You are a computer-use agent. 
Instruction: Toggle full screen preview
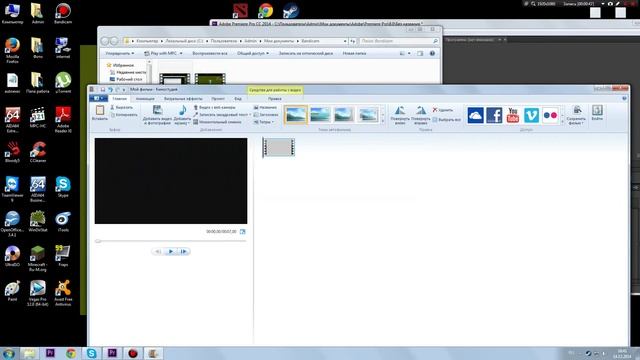(x=242, y=231)
